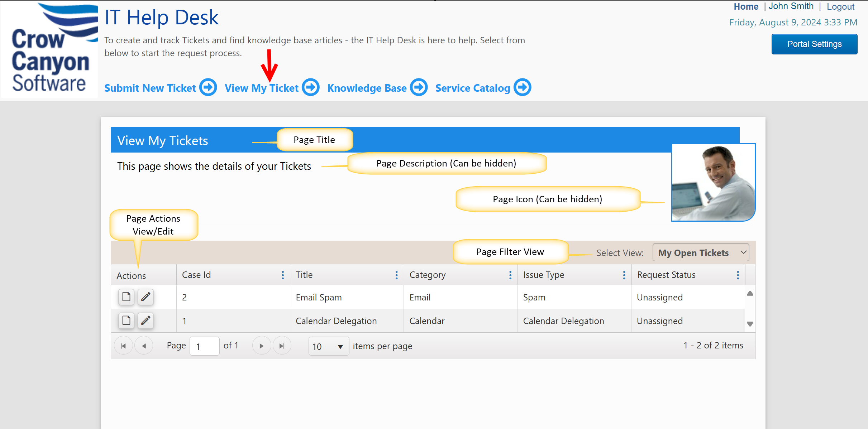Click scroll up arrow in tickets grid
Viewport: 868px width, 429px height.
point(750,294)
